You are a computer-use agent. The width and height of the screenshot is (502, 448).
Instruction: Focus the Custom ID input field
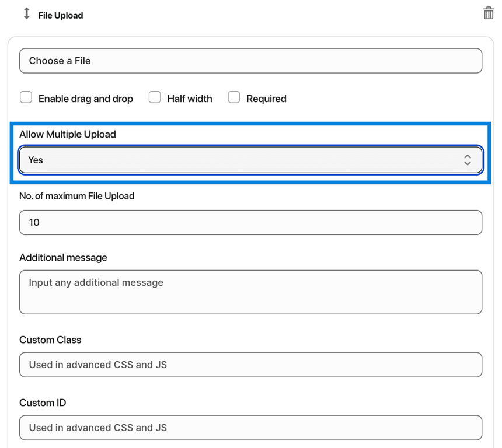(250, 428)
